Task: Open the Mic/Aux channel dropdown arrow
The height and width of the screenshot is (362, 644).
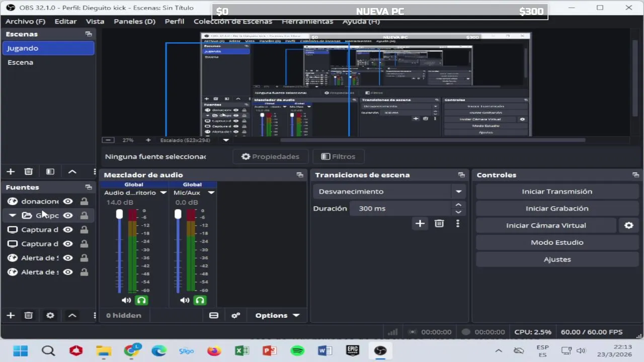Action: [x=211, y=193]
